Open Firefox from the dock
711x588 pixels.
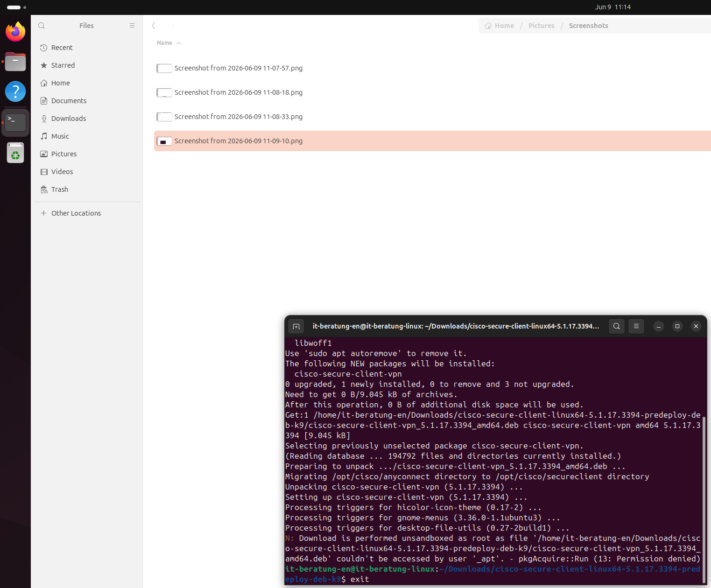pos(15,31)
